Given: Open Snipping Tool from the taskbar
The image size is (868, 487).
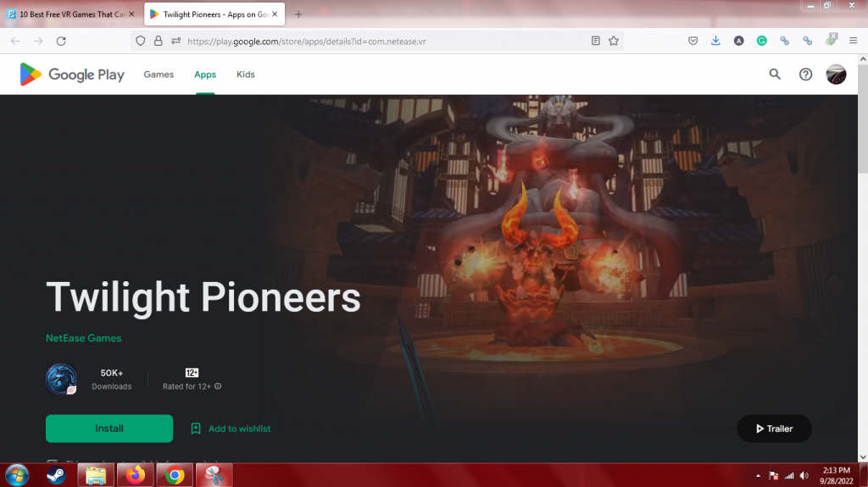Looking at the screenshot, I should point(214,475).
